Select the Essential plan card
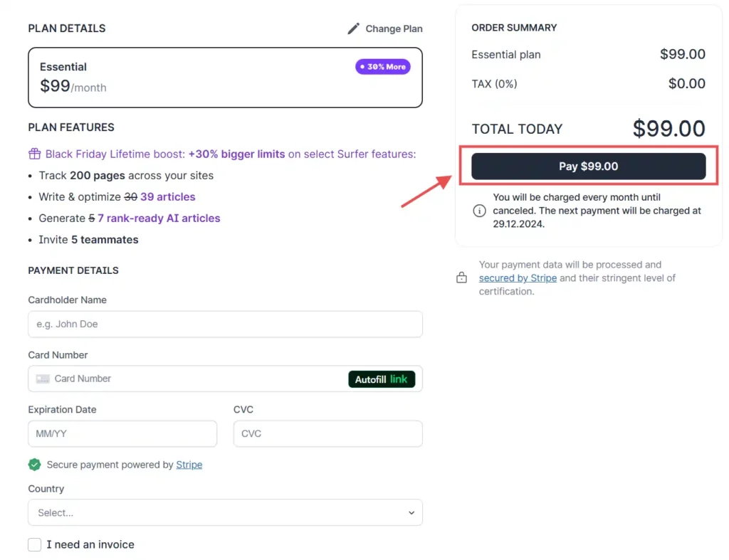Image resolution: width=729 pixels, height=560 pixels. 225,77
